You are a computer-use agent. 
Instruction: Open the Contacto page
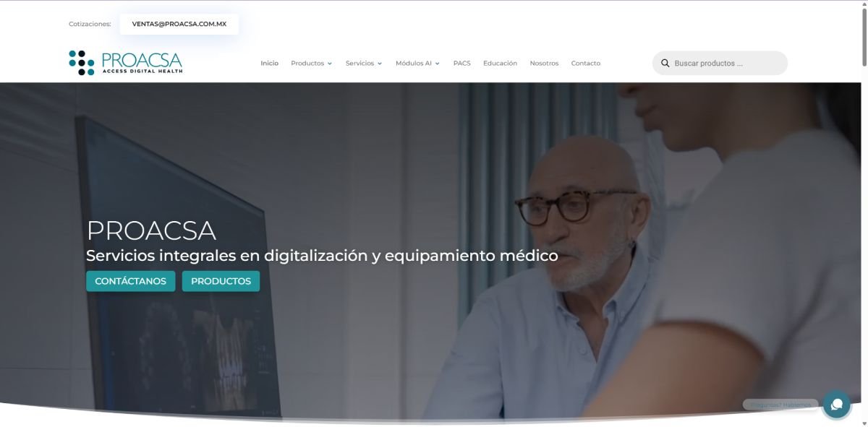[x=586, y=64]
